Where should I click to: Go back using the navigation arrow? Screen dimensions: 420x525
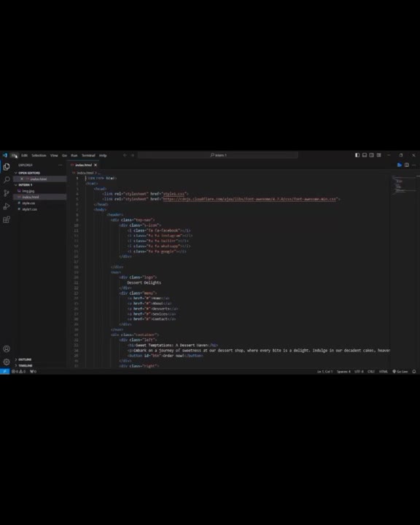(125, 155)
